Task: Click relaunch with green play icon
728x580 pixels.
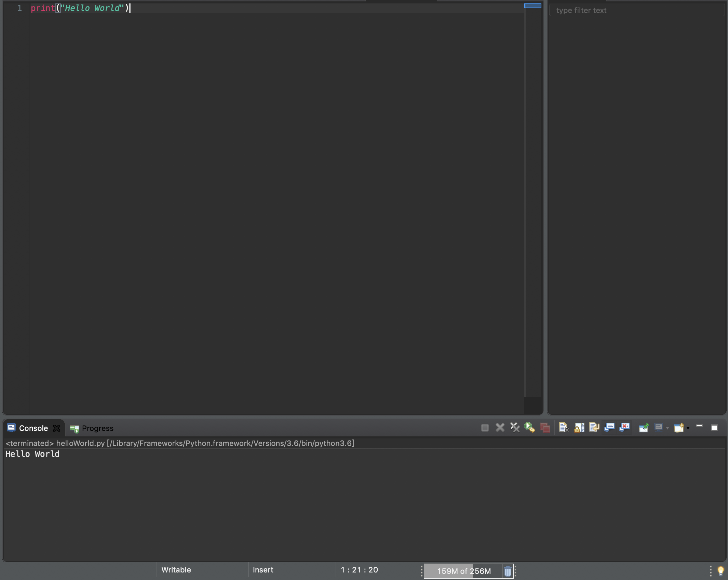Action: 529,428
